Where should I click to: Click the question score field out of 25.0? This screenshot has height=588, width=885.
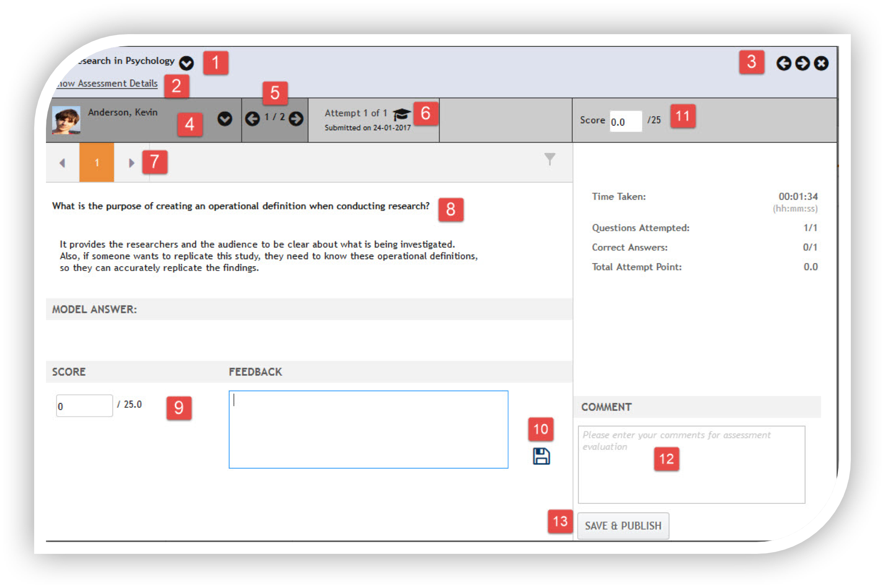pyautogui.click(x=84, y=406)
